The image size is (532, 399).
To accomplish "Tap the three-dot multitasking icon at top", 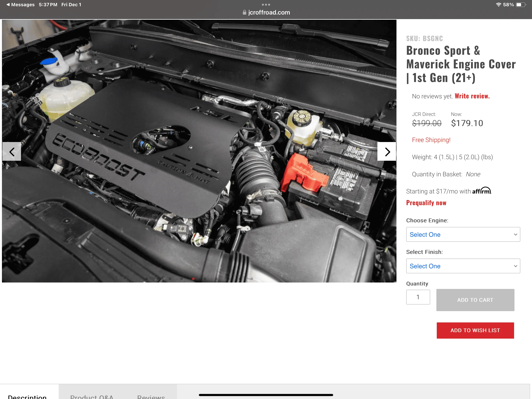I will (x=266, y=4).
